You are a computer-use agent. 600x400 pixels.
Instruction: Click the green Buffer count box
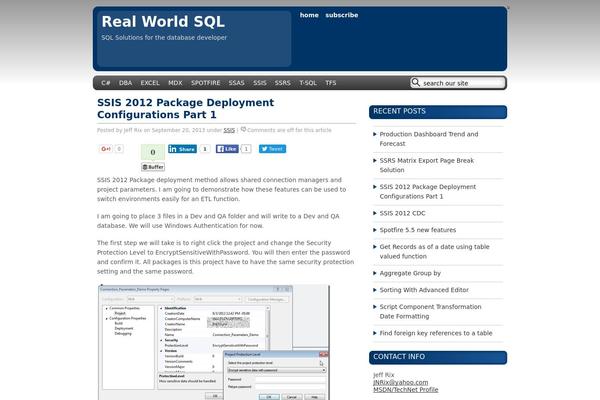point(153,152)
